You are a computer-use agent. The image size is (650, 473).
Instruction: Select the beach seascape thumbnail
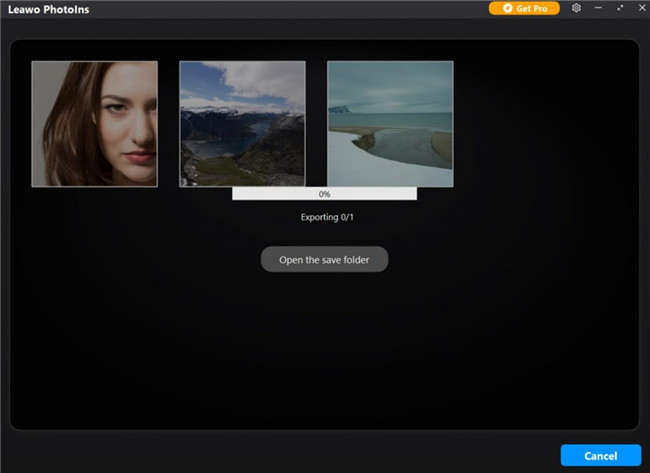click(x=390, y=124)
